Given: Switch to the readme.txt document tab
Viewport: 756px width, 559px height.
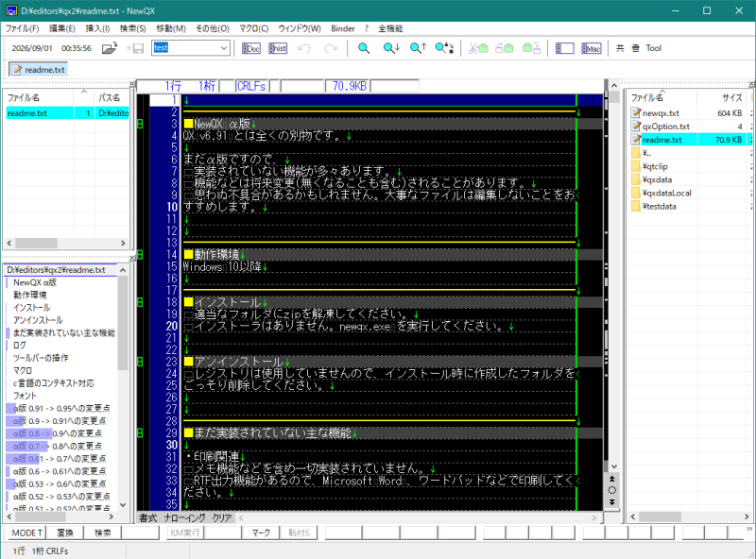Looking at the screenshot, I should coord(38,69).
